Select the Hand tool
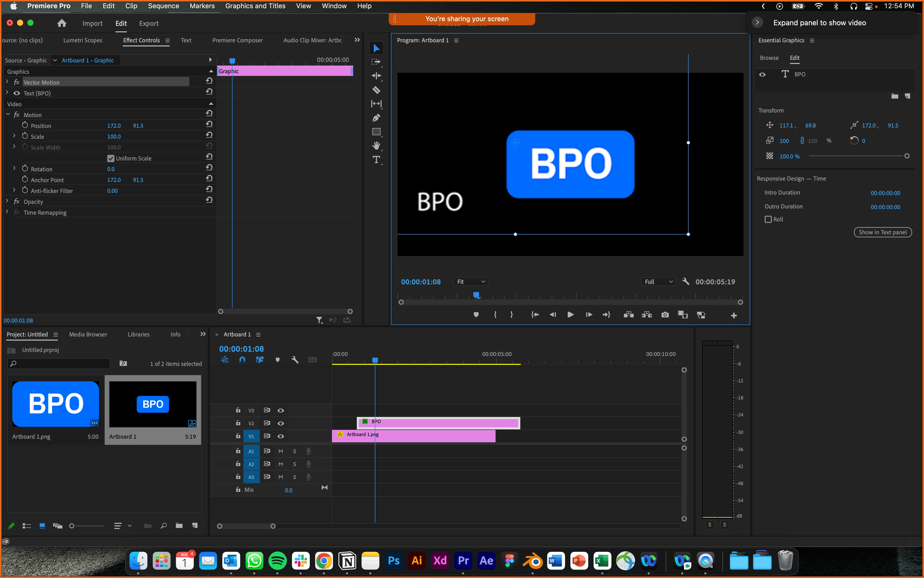924x578 pixels. [376, 146]
